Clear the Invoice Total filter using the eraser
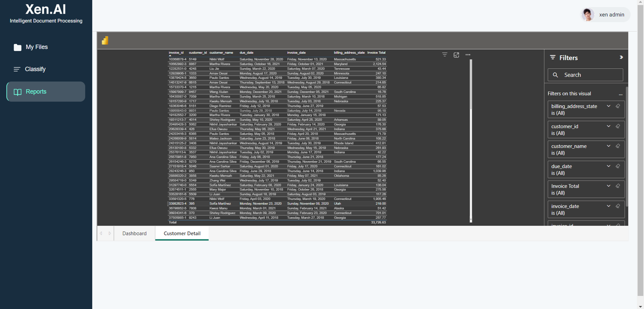This screenshot has height=309, width=644. pyautogui.click(x=618, y=186)
